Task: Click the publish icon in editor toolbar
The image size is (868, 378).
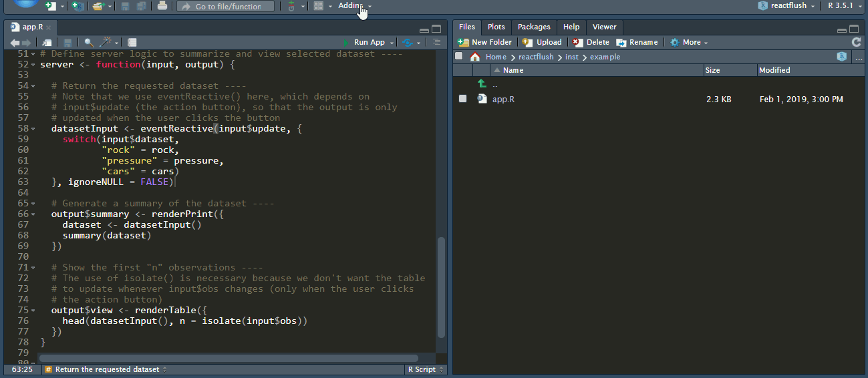Action: tap(407, 42)
